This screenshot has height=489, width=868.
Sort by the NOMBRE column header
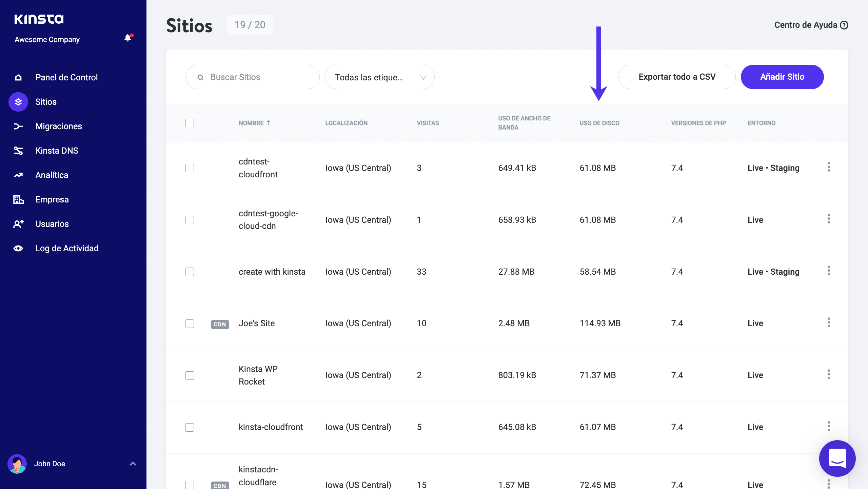point(251,123)
